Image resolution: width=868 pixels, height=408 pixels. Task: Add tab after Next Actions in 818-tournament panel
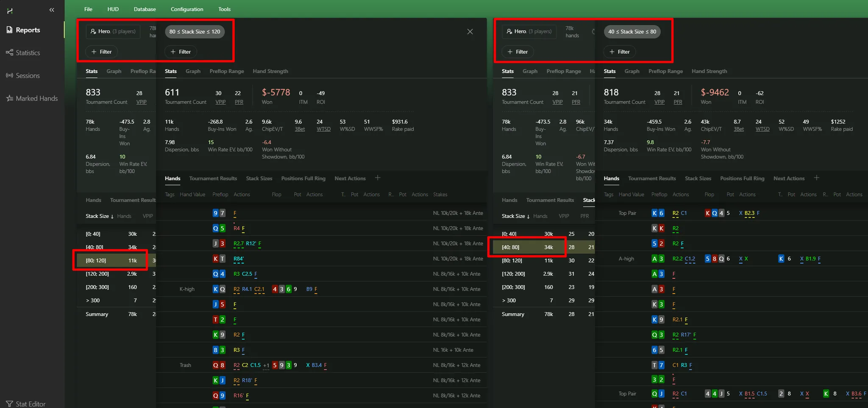click(816, 178)
